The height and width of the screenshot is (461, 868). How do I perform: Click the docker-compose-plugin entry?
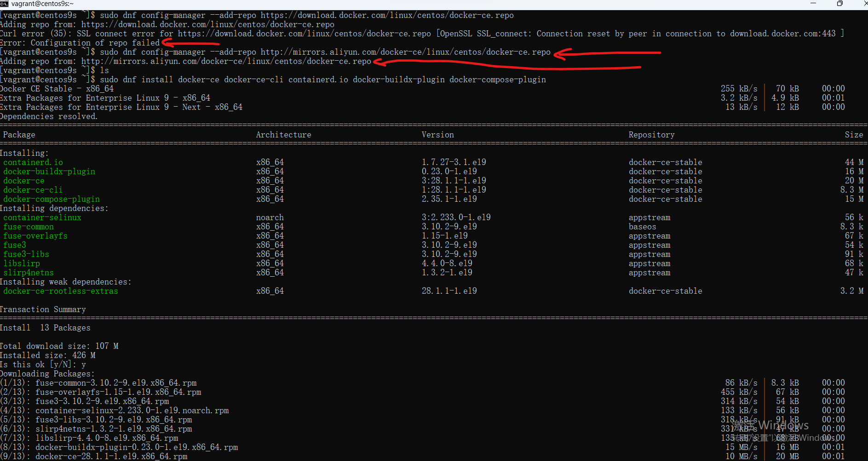pyautogui.click(x=51, y=199)
